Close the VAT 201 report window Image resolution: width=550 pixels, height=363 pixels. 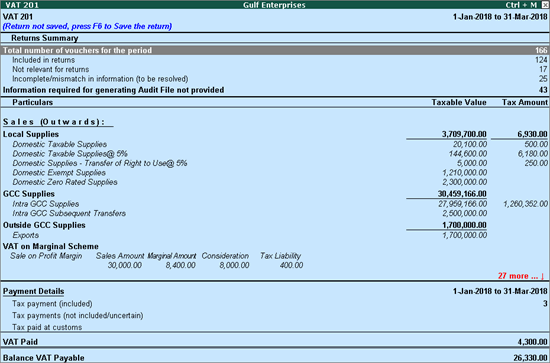pyautogui.click(x=545, y=5)
